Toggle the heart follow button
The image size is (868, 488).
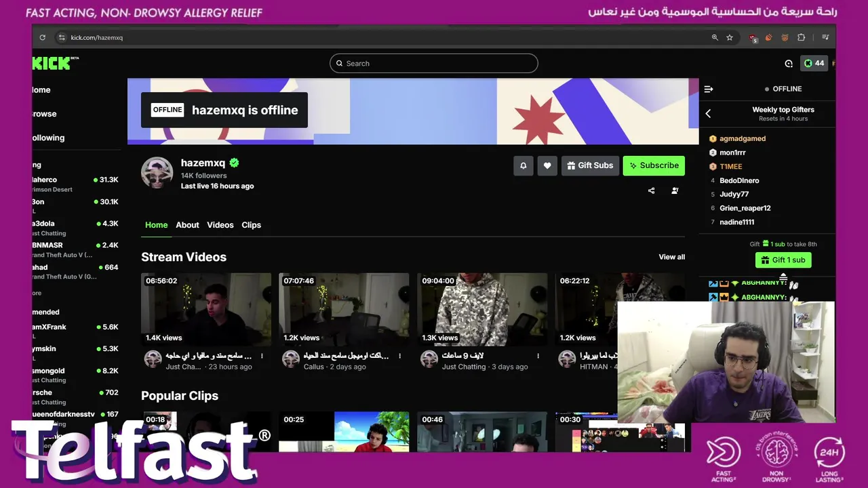547,165
